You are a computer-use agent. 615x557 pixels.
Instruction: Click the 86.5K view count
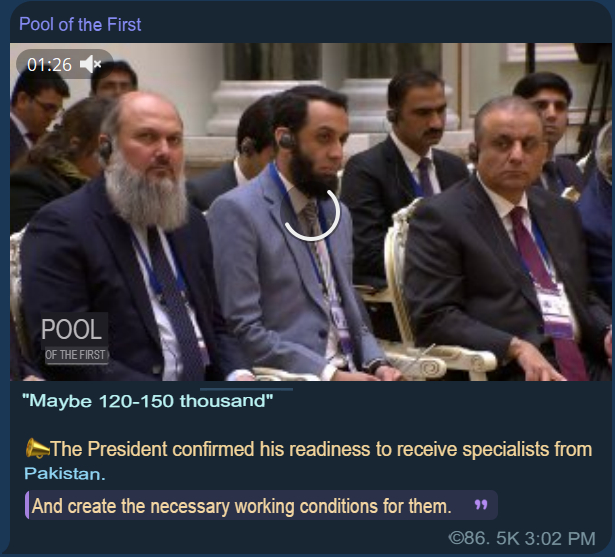point(493,538)
